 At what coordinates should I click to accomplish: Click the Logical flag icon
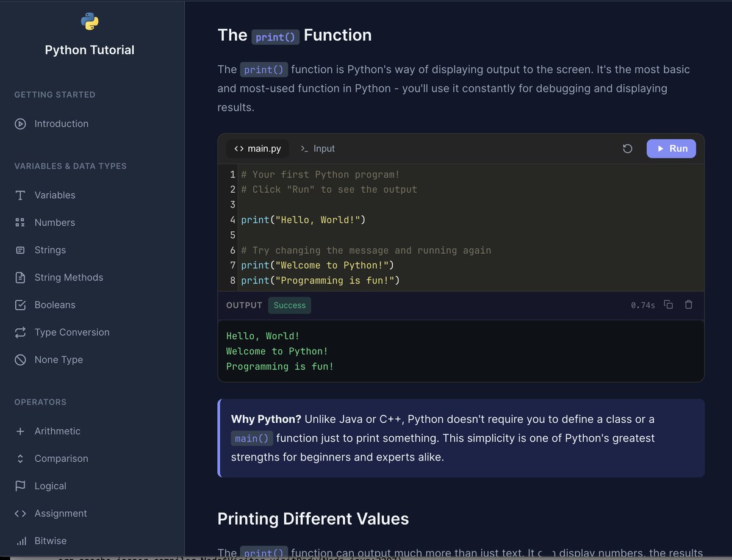click(x=20, y=486)
